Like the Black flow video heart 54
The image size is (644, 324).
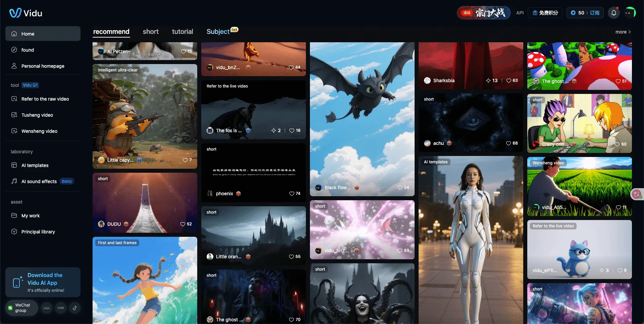400,187
